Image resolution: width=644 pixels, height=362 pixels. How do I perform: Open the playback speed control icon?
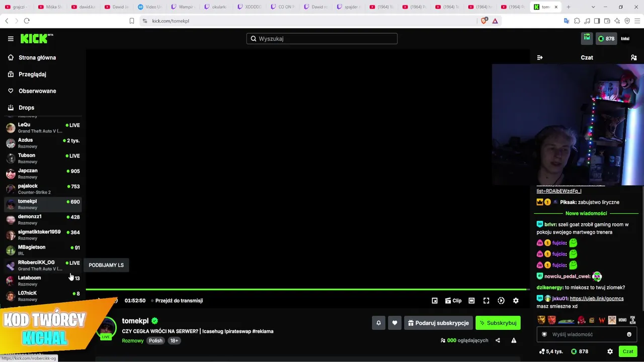[x=501, y=301]
